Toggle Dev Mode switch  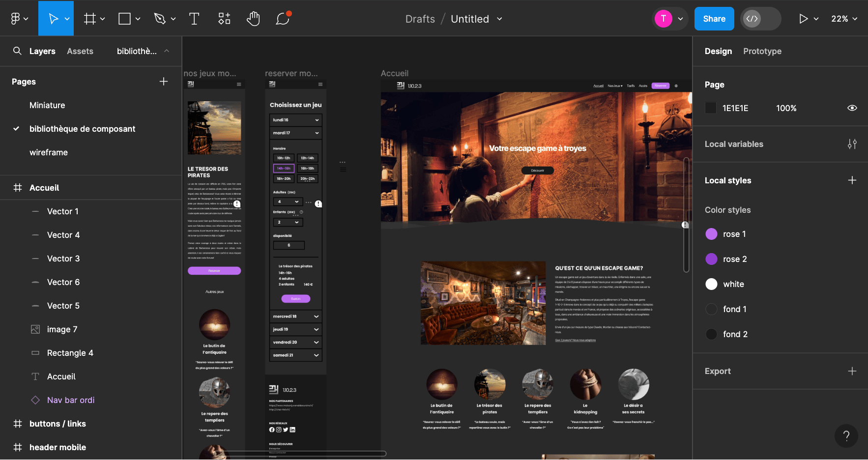tap(760, 19)
